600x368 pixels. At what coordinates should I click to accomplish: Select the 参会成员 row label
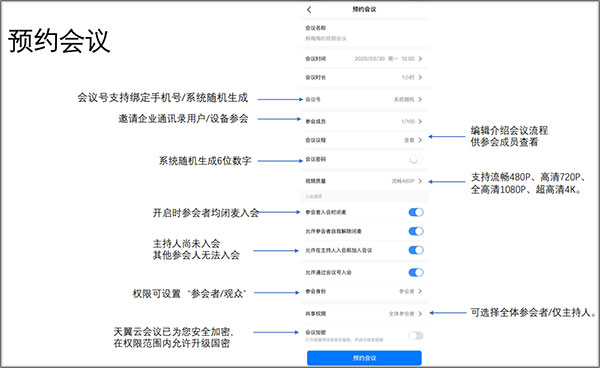(316, 121)
